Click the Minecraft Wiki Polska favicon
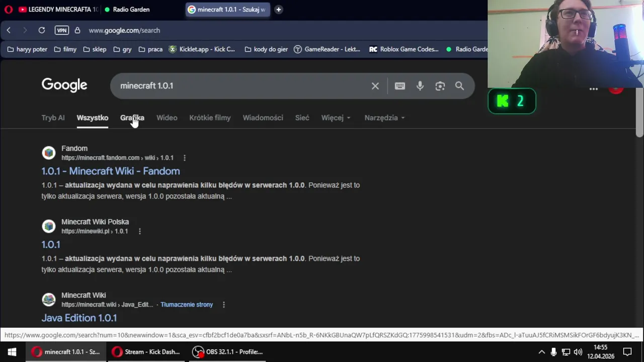Viewport: 644px width, 362px height. (49, 226)
